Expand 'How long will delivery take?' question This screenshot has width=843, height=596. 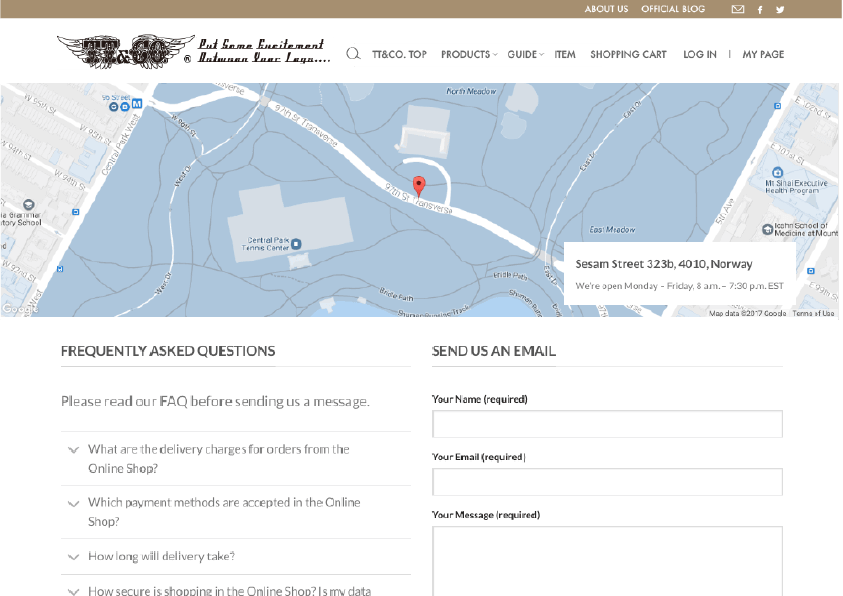[236, 556]
